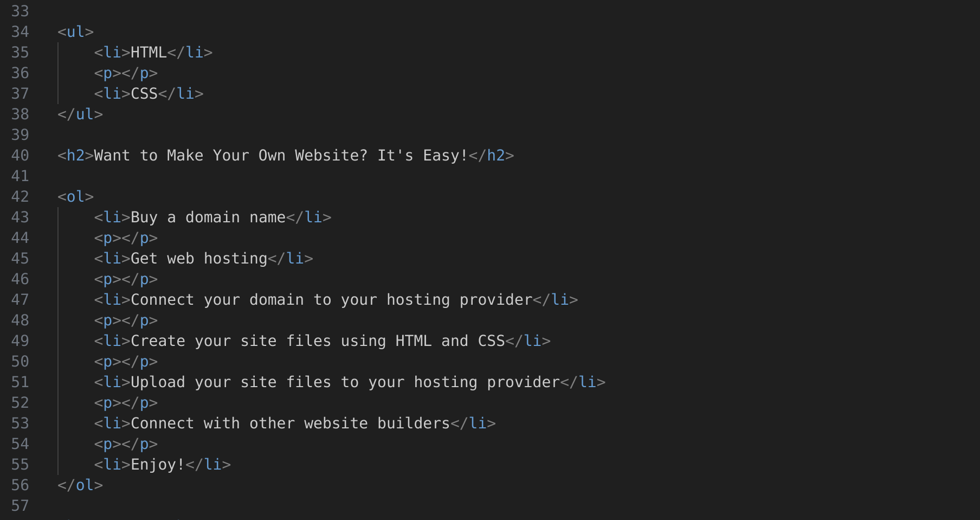Click the 'Get web hosting' list item
Viewport: 980px width, 520px height.
tap(199, 258)
